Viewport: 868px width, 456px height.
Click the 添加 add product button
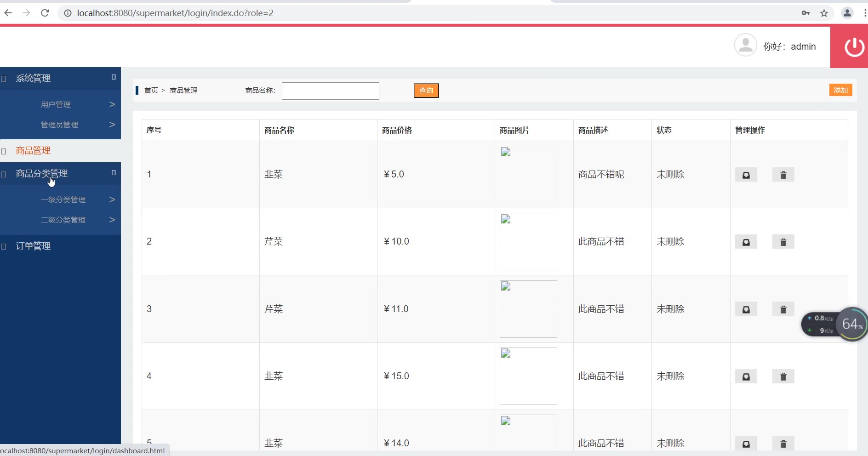(x=840, y=90)
